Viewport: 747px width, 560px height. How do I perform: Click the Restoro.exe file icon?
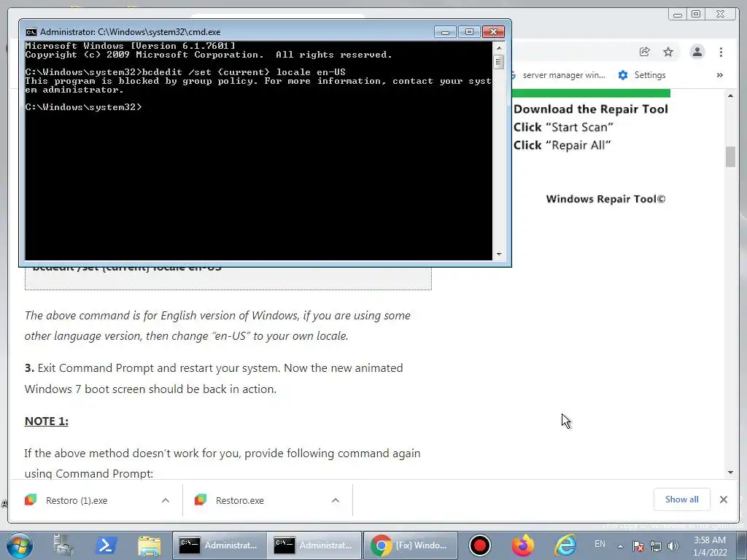click(x=201, y=500)
